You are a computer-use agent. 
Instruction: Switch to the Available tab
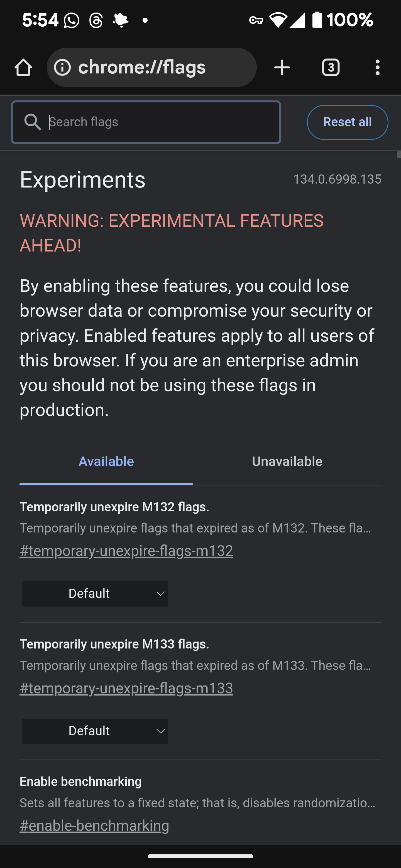point(106,462)
